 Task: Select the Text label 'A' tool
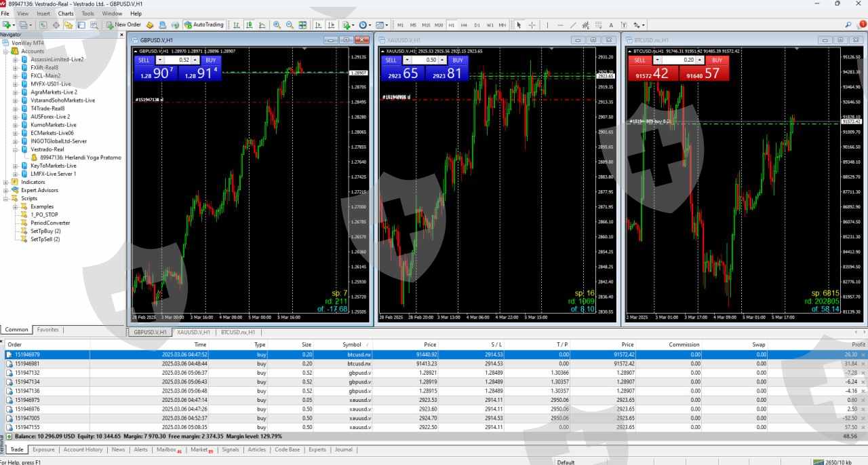[610, 25]
